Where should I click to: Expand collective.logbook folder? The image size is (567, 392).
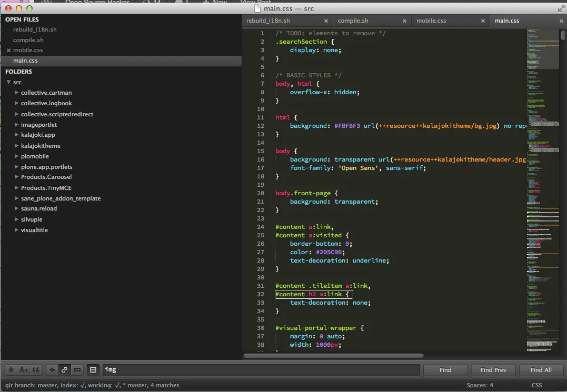pos(16,103)
